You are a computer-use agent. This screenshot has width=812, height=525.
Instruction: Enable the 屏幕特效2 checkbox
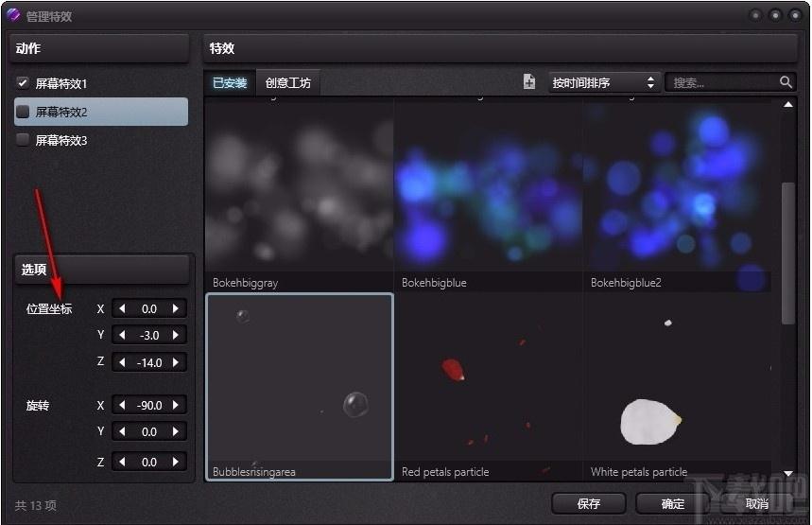(23, 112)
